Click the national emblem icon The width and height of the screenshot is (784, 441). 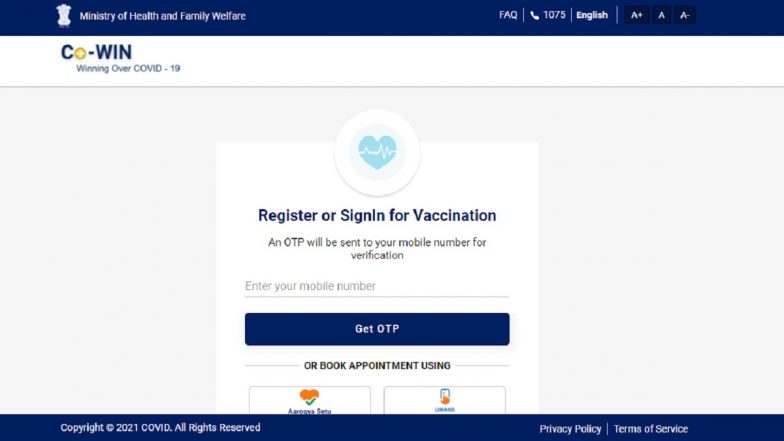coord(65,15)
